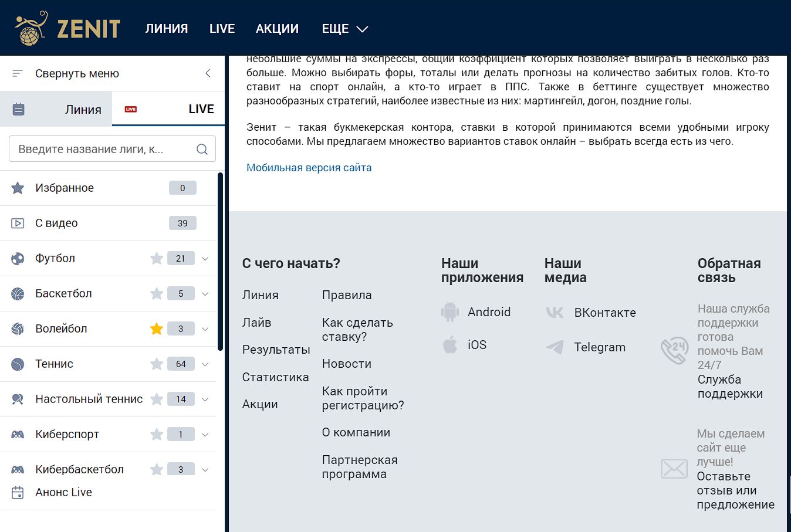The image size is (791, 532).
Task: Open the ЕЩЕ dropdown menu
Action: click(x=345, y=29)
